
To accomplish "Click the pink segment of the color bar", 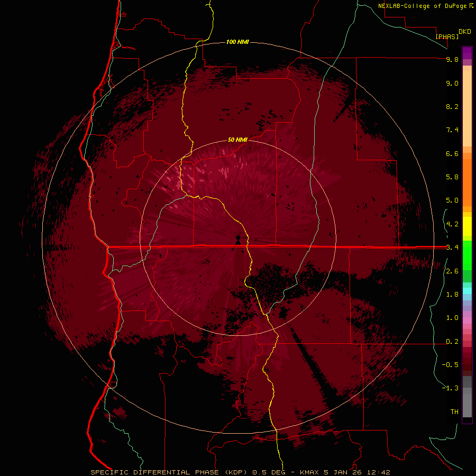I will coord(467,321).
